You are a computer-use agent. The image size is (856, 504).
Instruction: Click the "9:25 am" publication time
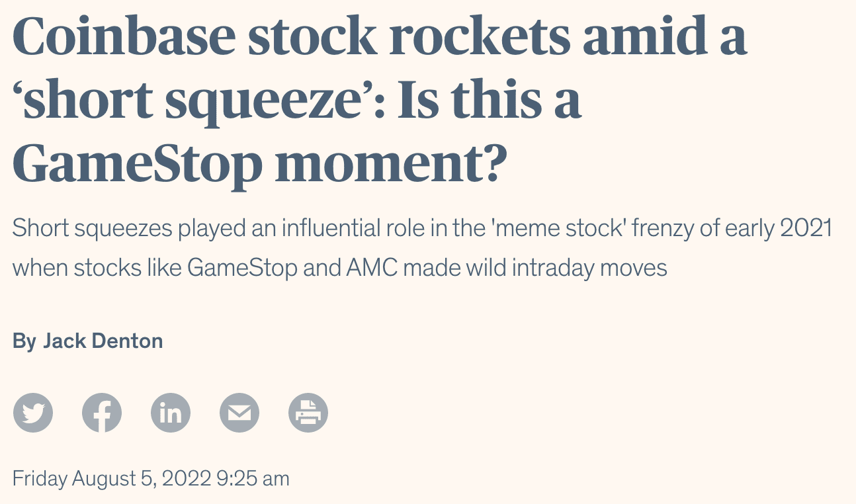tap(253, 478)
